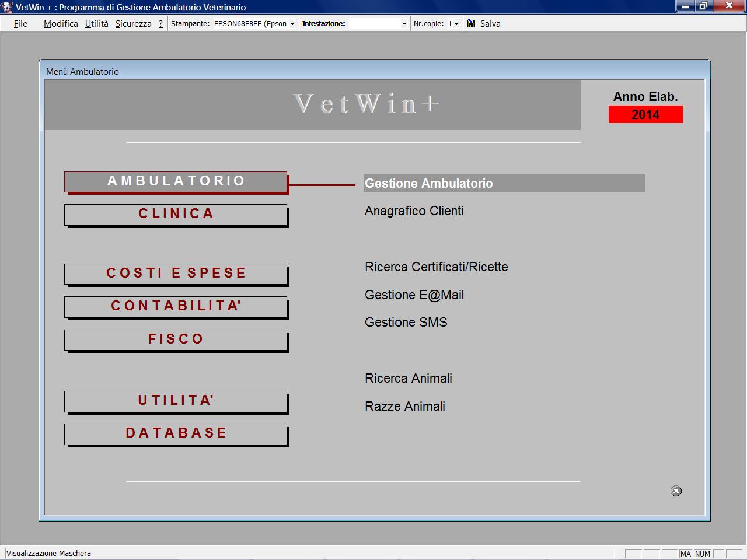The height and width of the screenshot is (560, 747).
Task: Expand the Intestazione dropdown
Action: 404,24
